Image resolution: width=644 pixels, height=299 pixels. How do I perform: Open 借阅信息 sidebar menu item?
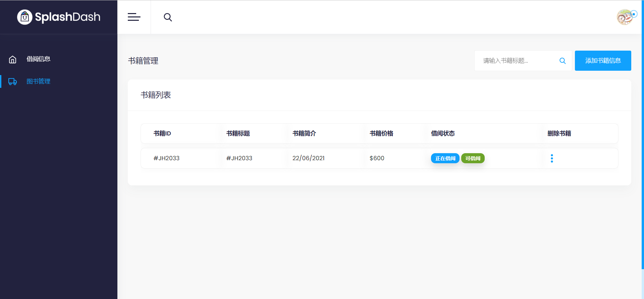coord(39,59)
